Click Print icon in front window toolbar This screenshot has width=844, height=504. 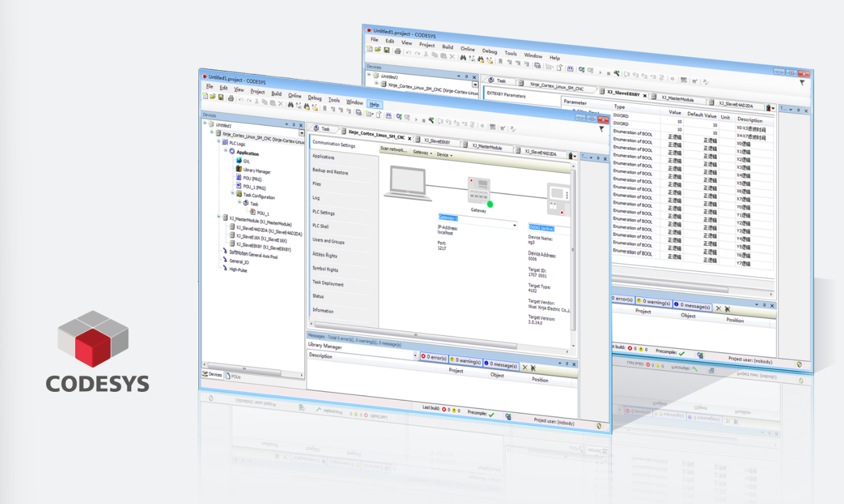pos(231,98)
